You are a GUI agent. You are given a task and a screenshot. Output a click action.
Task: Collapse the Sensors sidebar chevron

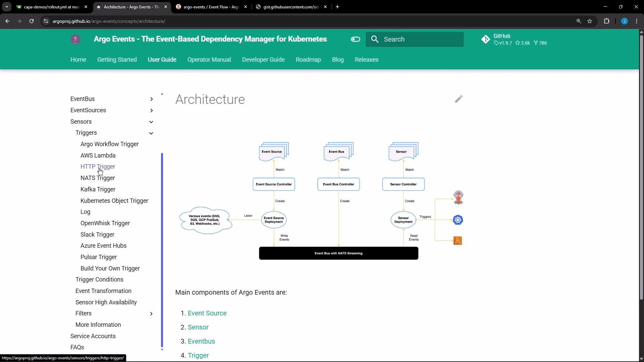coord(151,122)
